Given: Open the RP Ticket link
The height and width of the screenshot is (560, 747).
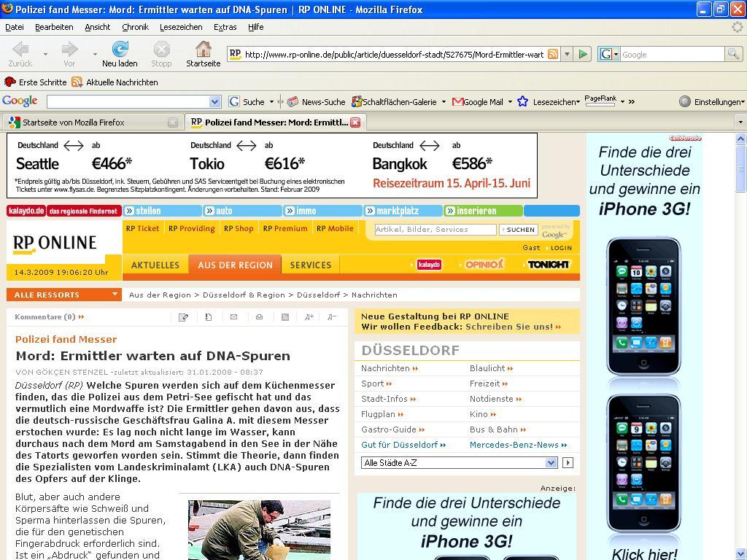Looking at the screenshot, I should click(x=142, y=228).
